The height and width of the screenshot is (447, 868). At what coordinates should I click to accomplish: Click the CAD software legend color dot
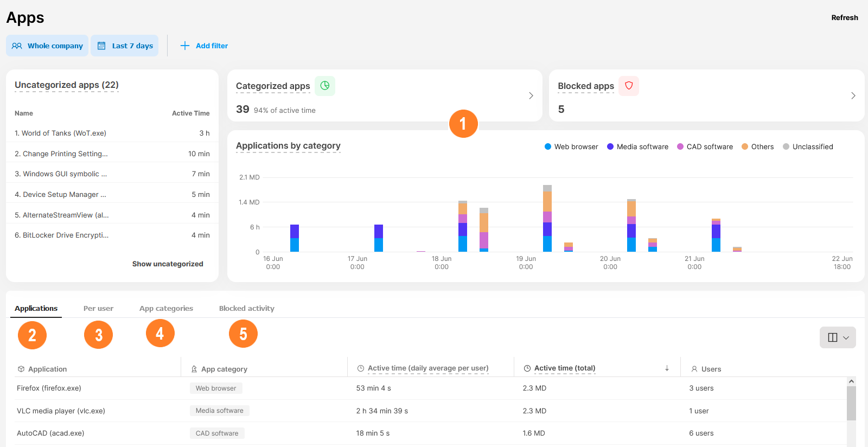tap(680, 146)
